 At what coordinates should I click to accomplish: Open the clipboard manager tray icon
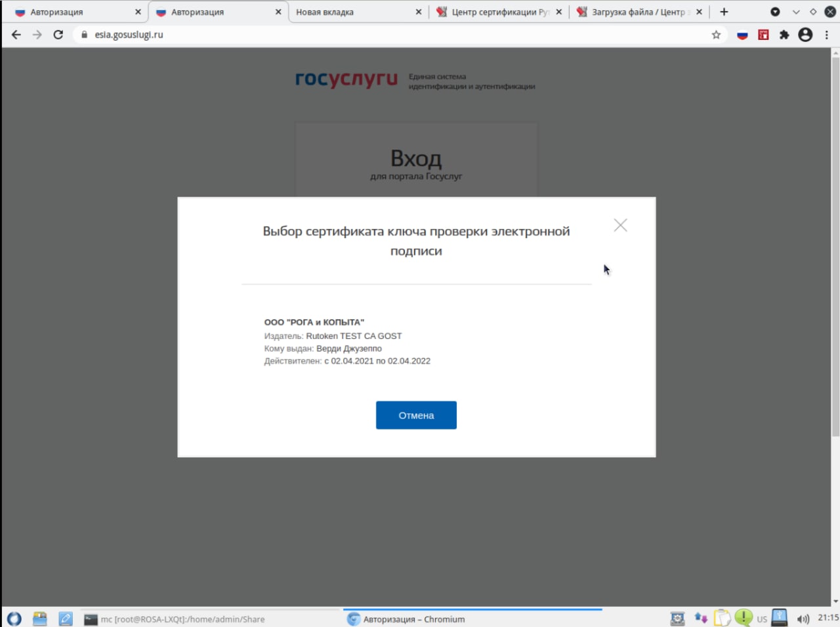[722, 618]
